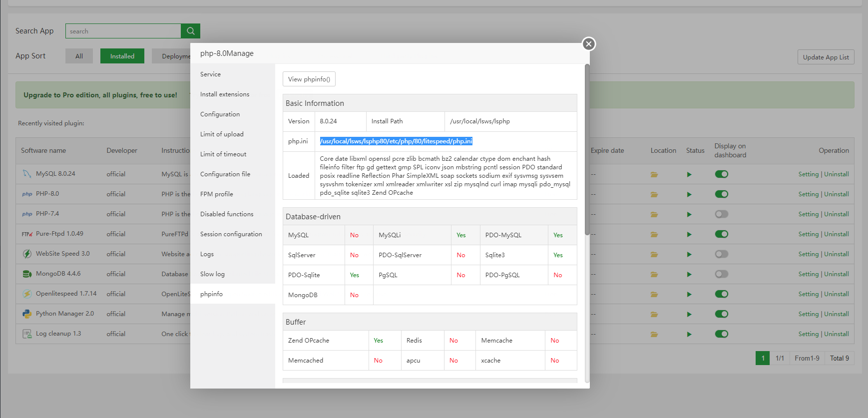868x418 pixels.
Task: Click the green search magnifier icon
Action: (x=190, y=31)
